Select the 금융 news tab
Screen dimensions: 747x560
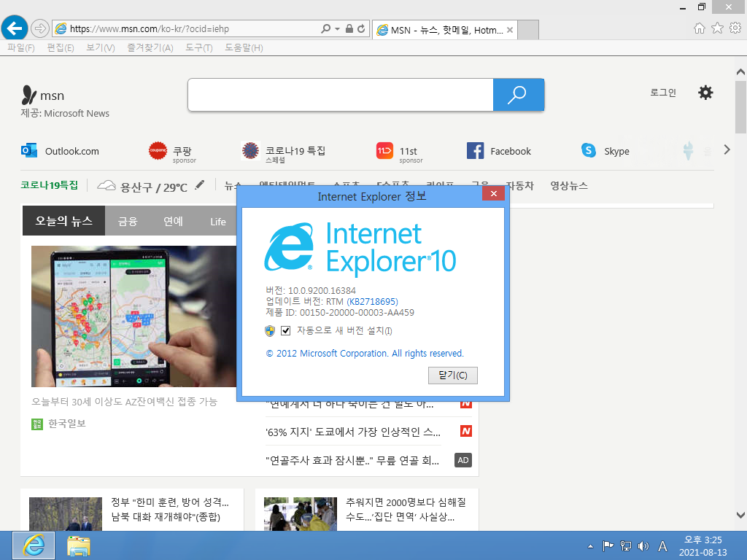click(x=128, y=222)
